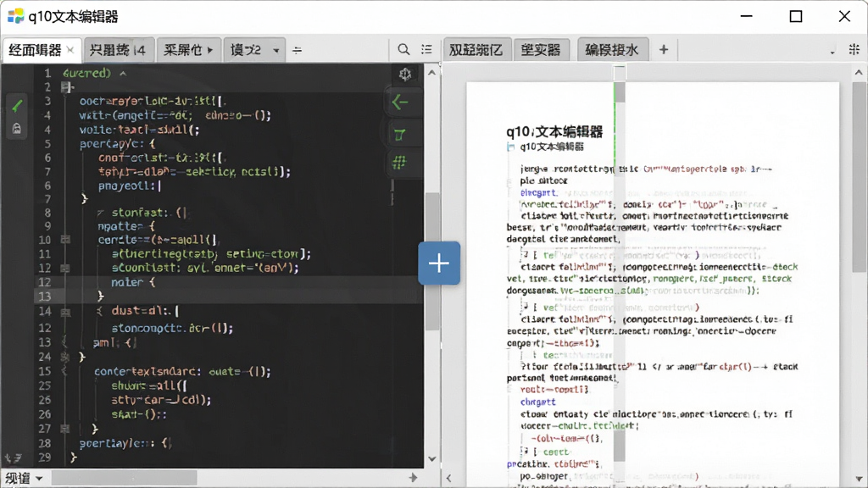The image size is (868, 488).
Task: Close the q10 editor window
Action: [844, 16]
